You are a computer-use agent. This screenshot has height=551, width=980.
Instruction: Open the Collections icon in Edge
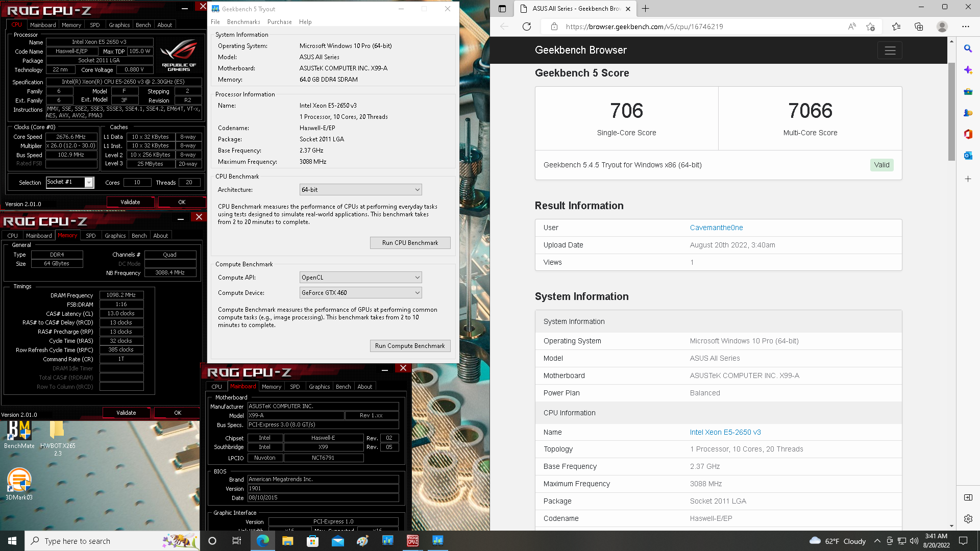pyautogui.click(x=919, y=27)
